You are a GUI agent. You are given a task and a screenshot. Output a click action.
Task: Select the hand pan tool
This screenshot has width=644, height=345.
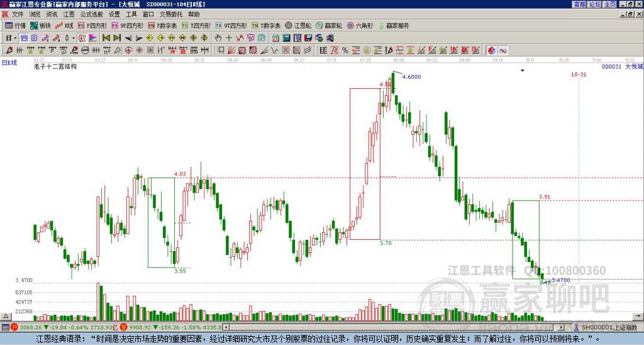click(x=218, y=38)
